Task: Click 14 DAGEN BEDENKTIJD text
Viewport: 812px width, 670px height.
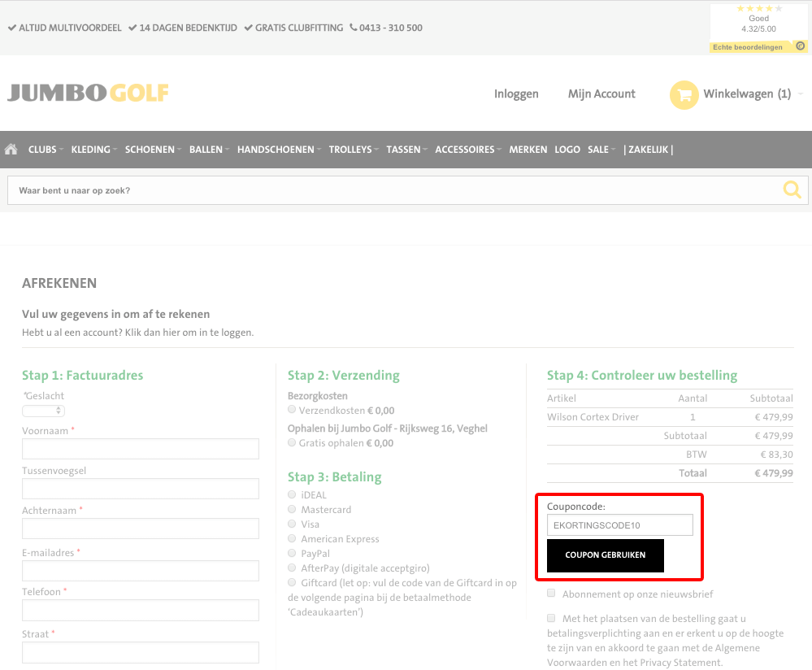Action: (x=188, y=28)
